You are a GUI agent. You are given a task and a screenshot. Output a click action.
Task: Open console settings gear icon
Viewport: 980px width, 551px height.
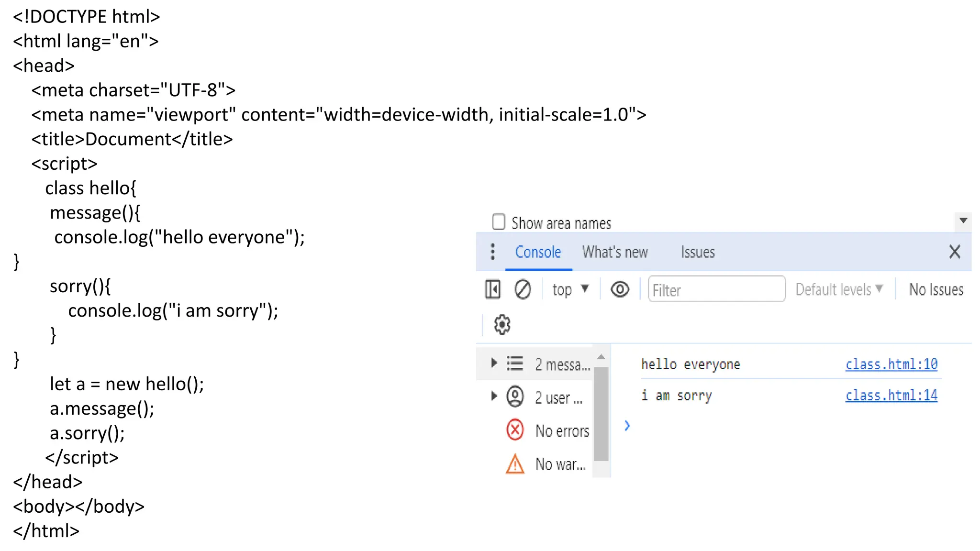coord(502,324)
